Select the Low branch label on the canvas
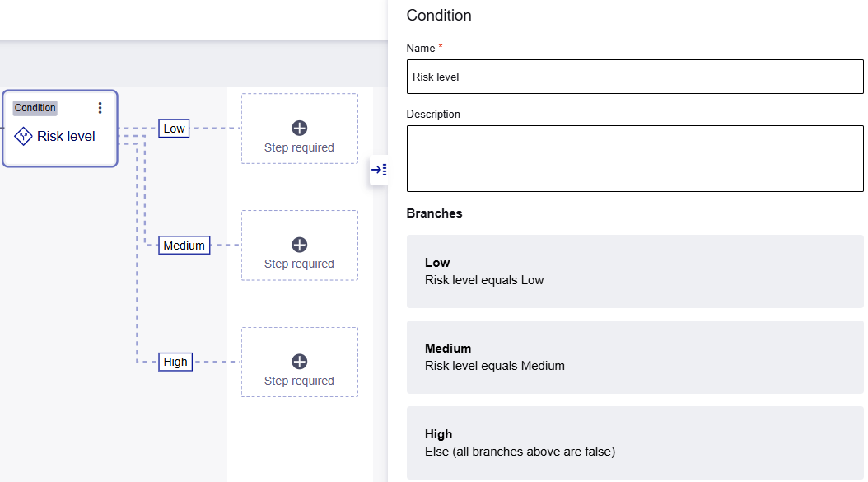The width and height of the screenshot is (868, 482). coord(173,128)
